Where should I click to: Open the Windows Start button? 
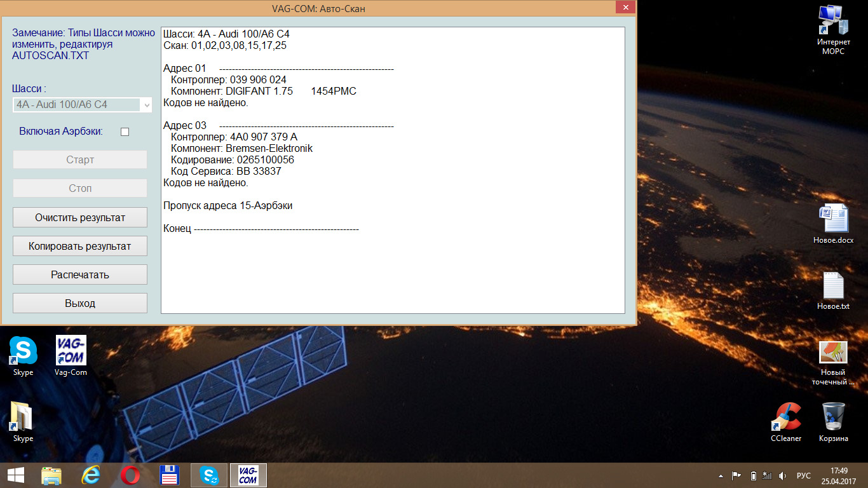pyautogui.click(x=15, y=475)
